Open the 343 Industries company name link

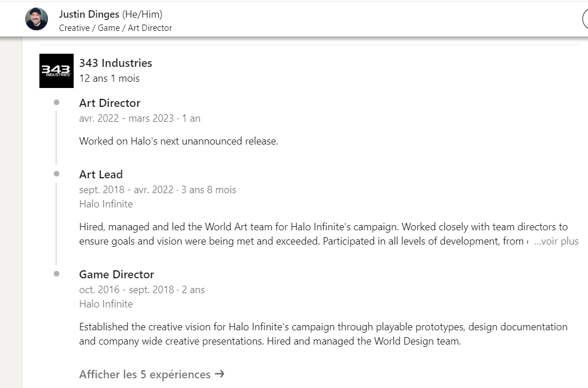click(x=116, y=63)
